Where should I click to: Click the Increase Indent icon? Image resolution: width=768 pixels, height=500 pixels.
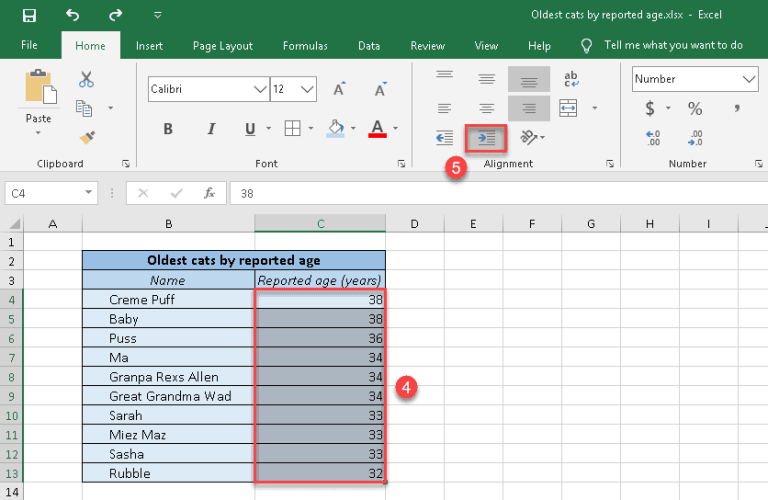point(486,137)
